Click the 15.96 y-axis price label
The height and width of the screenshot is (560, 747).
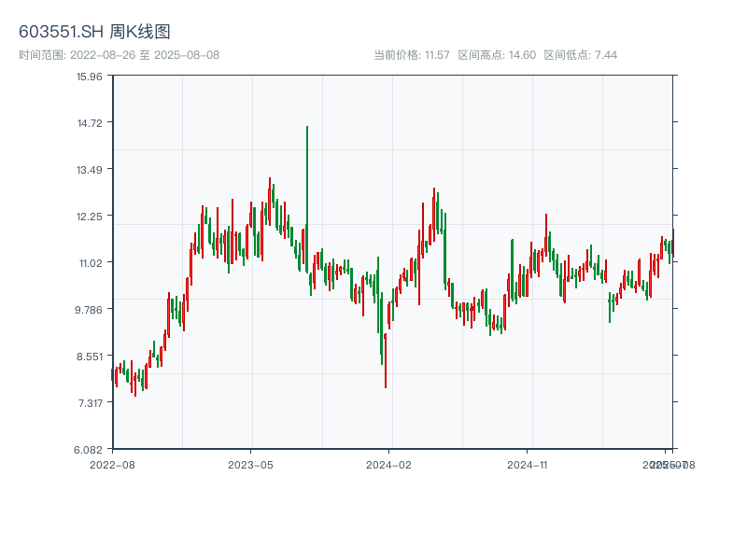[x=89, y=77]
